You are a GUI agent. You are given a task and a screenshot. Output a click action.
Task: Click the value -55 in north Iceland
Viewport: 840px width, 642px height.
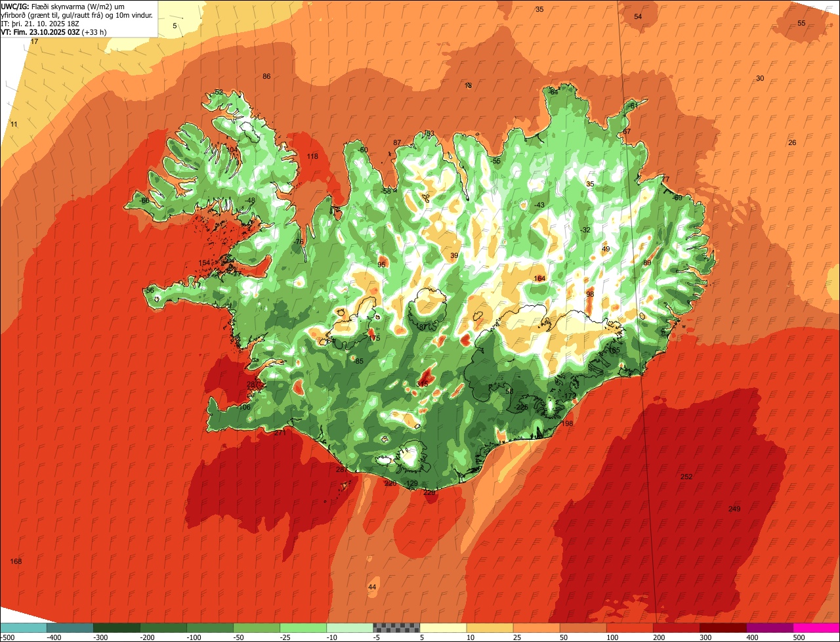(495, 161)
